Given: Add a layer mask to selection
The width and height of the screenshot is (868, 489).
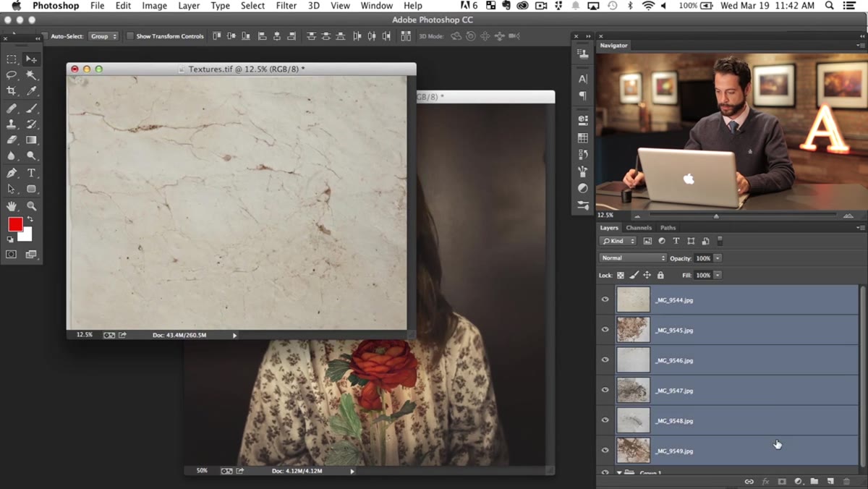Looking at the screenshot, I should click(782, 481).
